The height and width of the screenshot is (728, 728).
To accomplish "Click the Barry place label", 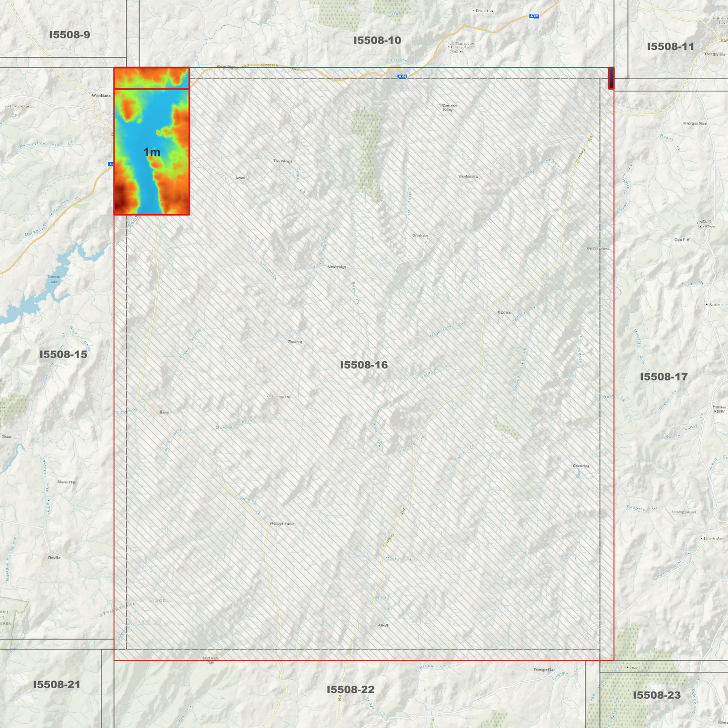I will click(x=164, y=413).
